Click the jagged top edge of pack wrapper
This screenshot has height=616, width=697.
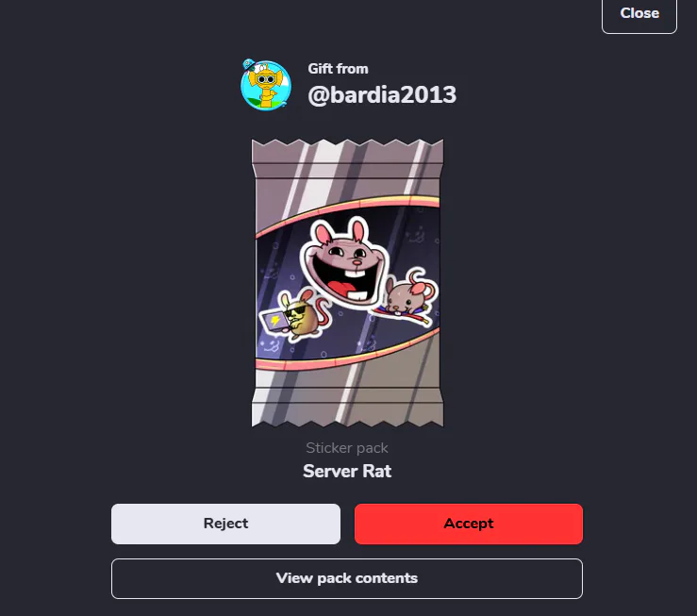347,146
